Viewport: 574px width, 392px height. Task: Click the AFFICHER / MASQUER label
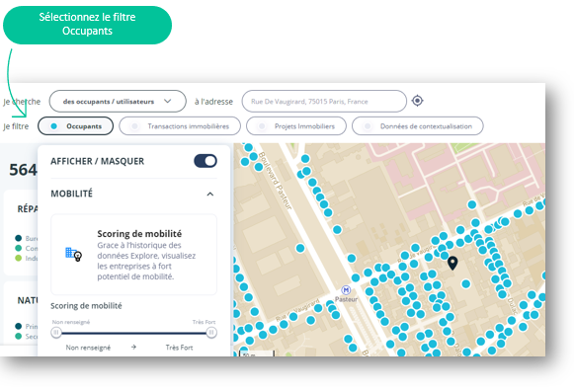coord(98,161)
